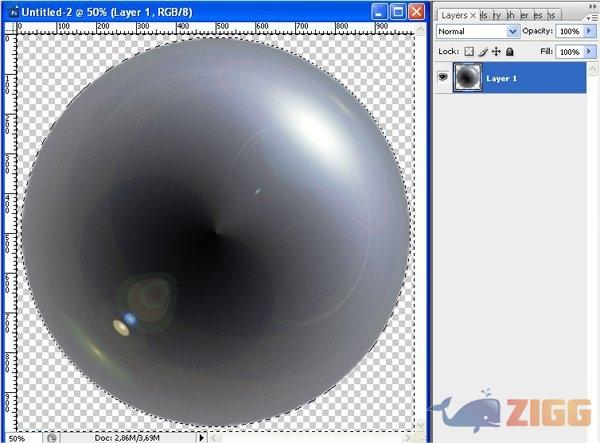
Task: Click the lock all padlock icon
Action: [509, 51]
